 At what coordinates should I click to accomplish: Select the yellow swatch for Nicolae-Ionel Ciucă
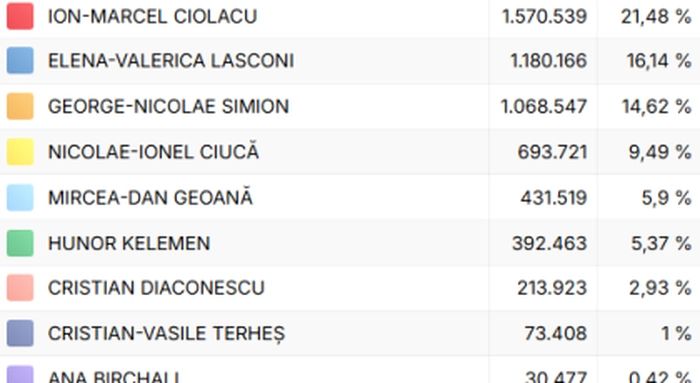click(x=20, y=152)
